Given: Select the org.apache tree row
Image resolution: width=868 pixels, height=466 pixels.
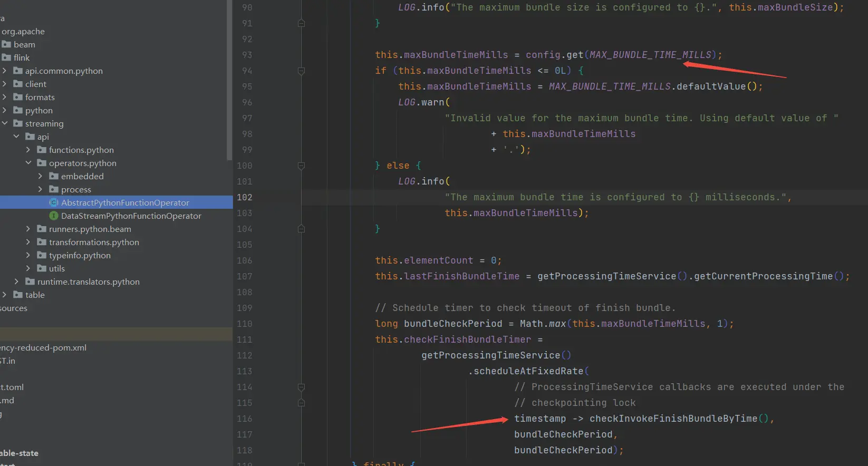Looking at the screenshot, I should pos(116,31).
